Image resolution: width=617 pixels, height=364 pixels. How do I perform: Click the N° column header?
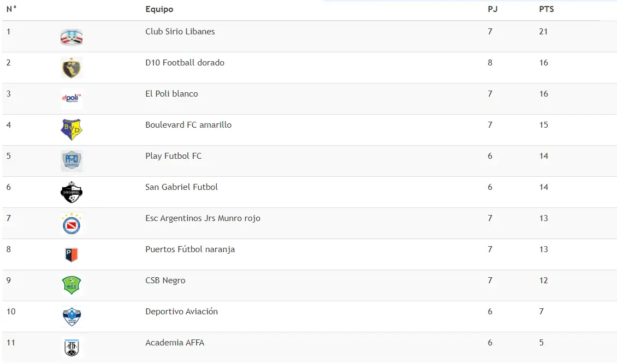pos(11,9)
